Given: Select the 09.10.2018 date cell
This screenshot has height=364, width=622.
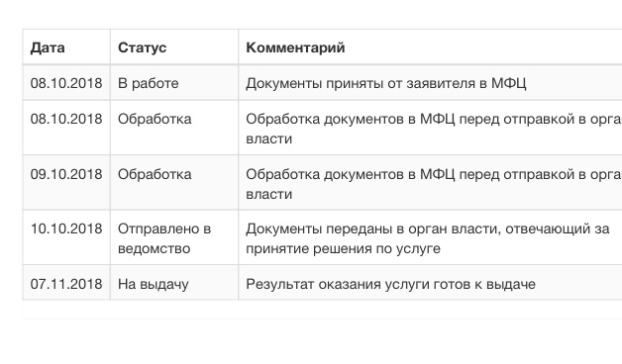Looking at the screenshot, I should pyautogui.click(x=66, y=174).
